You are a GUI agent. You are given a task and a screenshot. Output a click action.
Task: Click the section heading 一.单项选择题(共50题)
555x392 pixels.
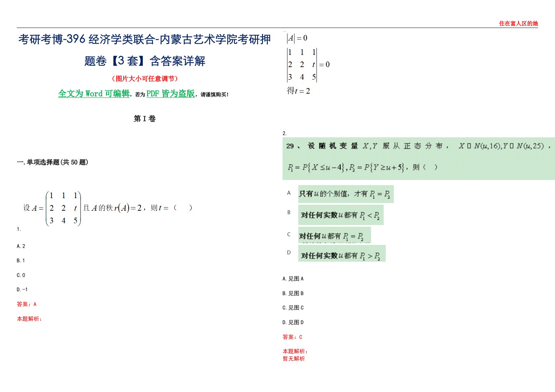point(52,162)
